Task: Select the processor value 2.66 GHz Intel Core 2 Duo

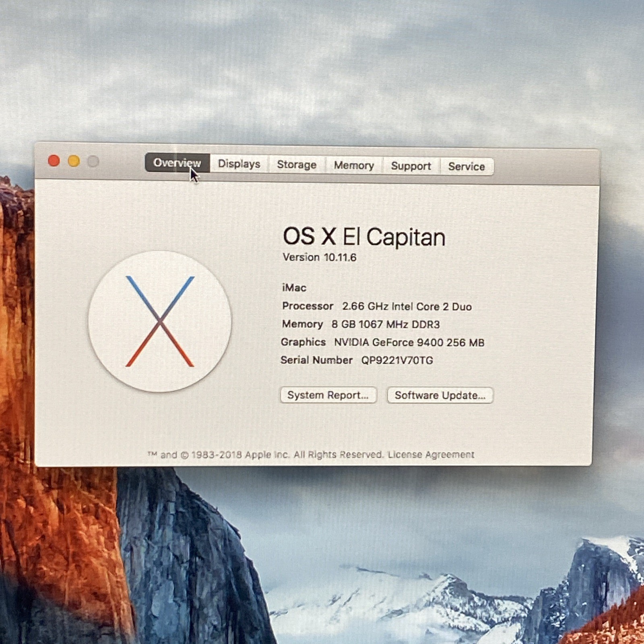Action: click(407, 307)
